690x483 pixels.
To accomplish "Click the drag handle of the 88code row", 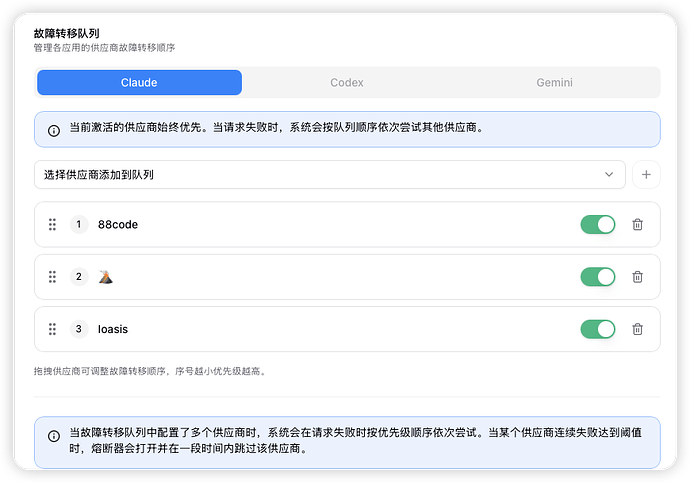I will click(52, 224).
